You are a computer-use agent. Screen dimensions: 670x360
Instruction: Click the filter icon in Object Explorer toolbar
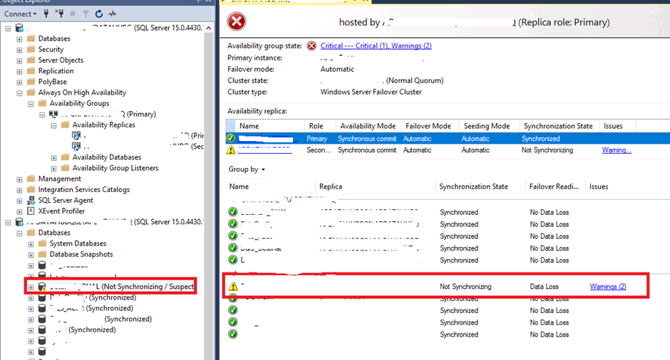click(x=85, y=14)
